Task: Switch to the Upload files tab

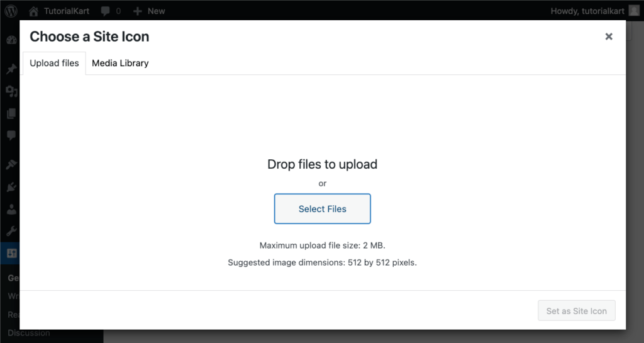Action: click(54, 64)
